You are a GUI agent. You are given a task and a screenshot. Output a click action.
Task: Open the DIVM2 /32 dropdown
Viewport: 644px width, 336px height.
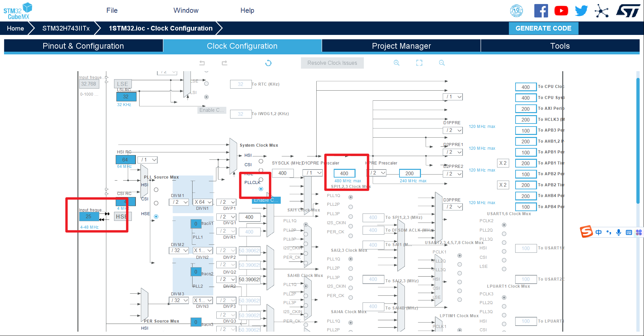tap(179, 250)
